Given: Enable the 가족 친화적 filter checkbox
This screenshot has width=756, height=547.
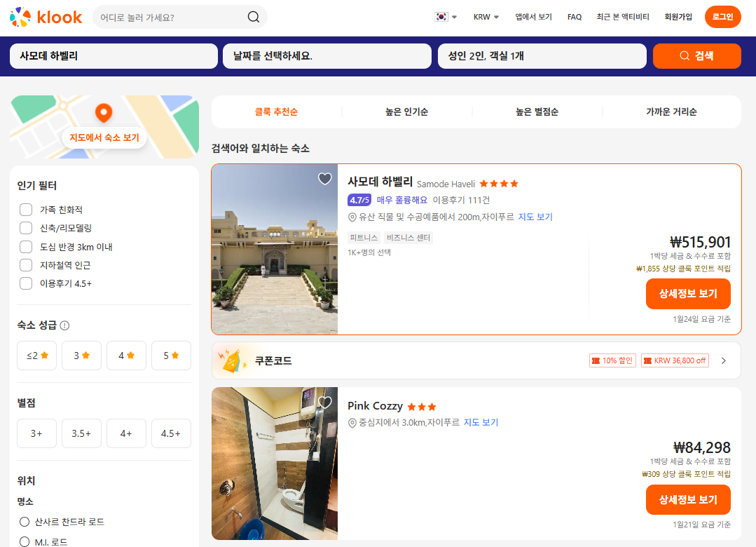Looking at the screenshot, I should 26,210.
